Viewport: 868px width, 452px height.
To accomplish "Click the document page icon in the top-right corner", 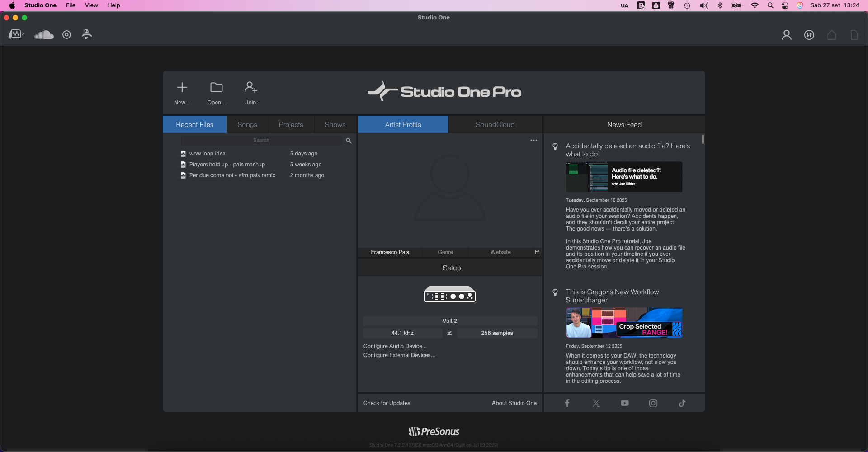I will click(x=854, y=35).
